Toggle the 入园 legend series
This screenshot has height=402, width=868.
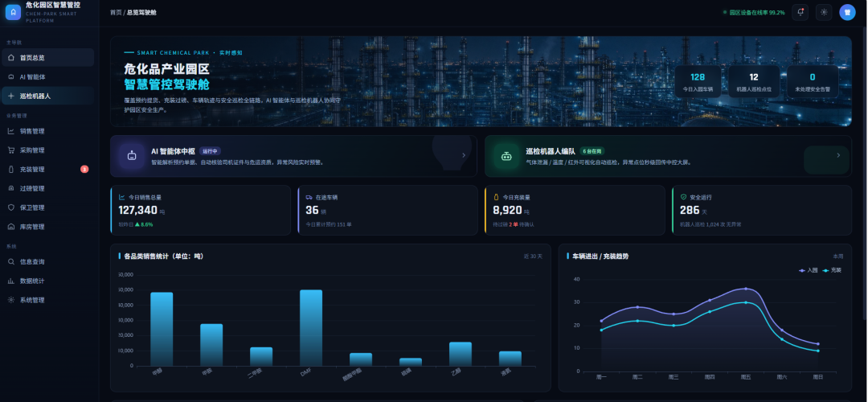click(x=809, y=270)
